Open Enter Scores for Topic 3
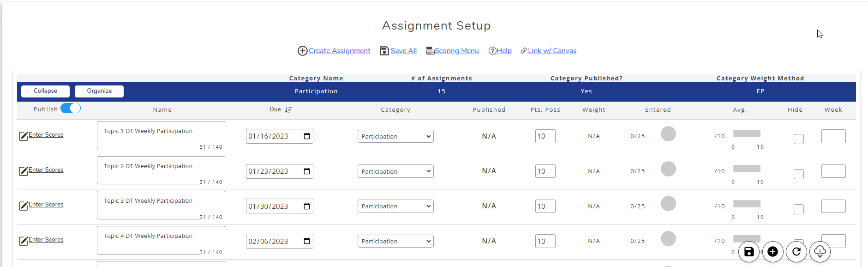This screenshot has height=267, width=868. [46, 205]
